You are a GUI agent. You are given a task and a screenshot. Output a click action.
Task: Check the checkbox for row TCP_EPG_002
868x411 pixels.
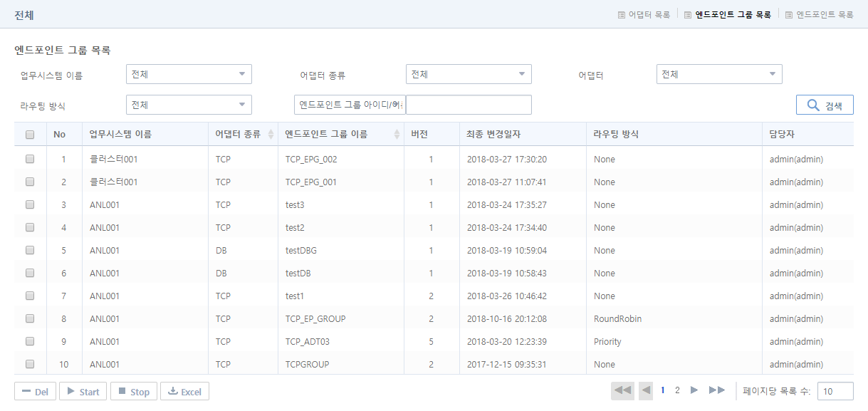click(30, 159)
